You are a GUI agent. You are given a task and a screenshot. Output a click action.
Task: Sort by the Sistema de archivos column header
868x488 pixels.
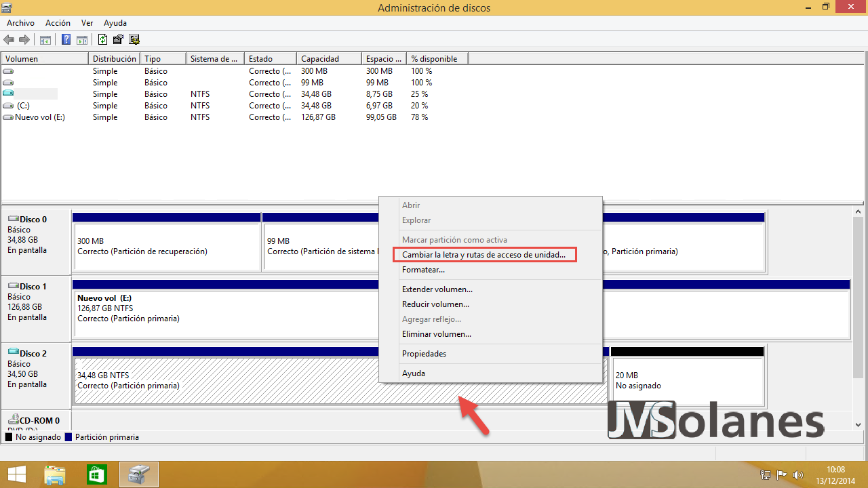pos(215,59)
